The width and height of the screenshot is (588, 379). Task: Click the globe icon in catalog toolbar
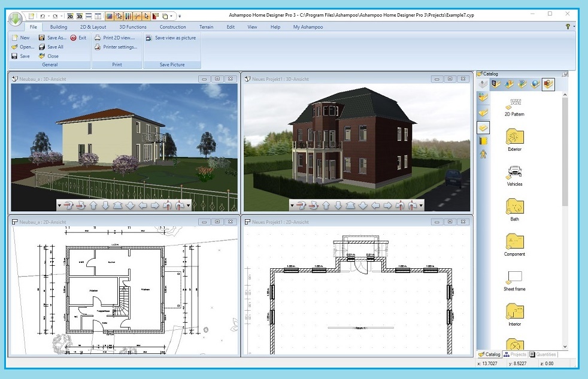point(535,84)
